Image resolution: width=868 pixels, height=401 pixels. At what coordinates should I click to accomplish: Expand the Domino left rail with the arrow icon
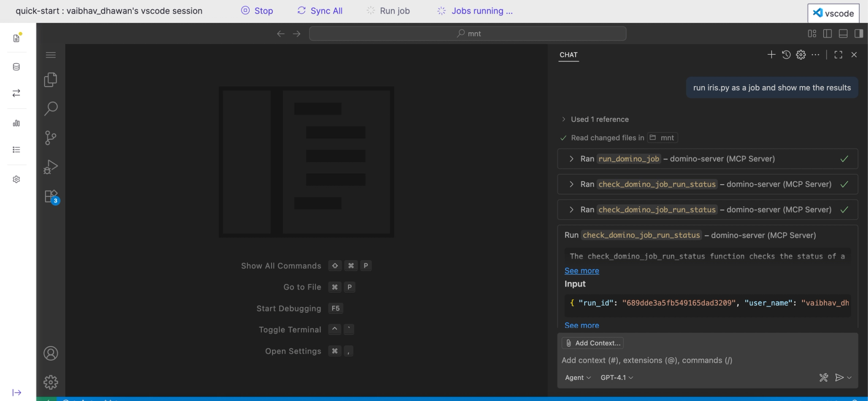pyautogui.click(x=17, y=392)
